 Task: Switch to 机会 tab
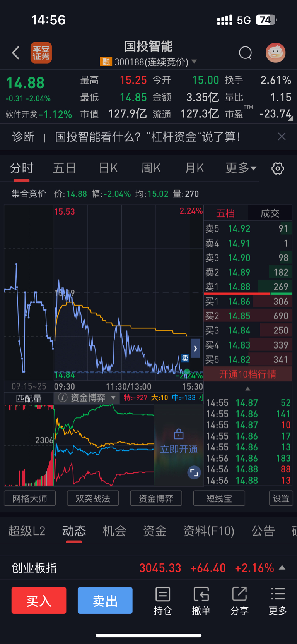[114, 531]
